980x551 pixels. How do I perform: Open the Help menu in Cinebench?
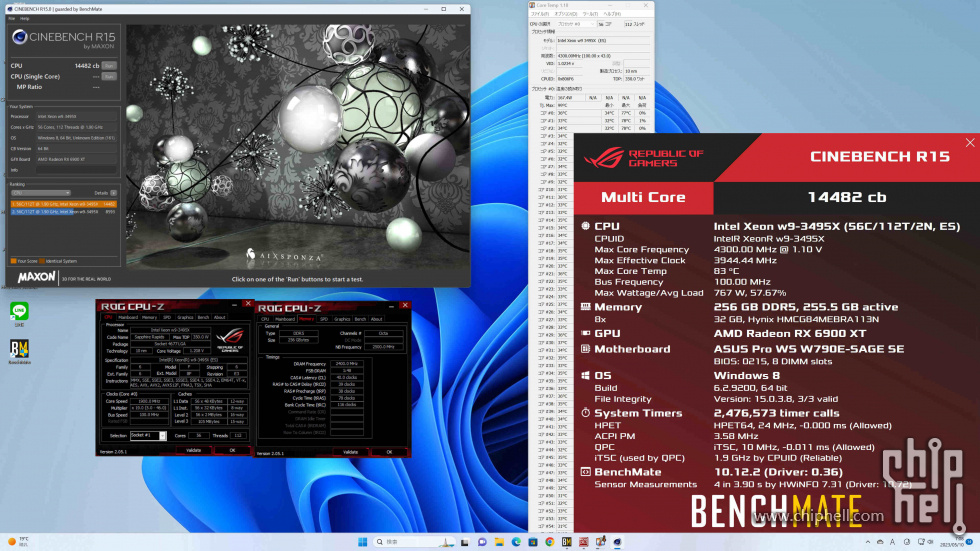click(24, 18)
